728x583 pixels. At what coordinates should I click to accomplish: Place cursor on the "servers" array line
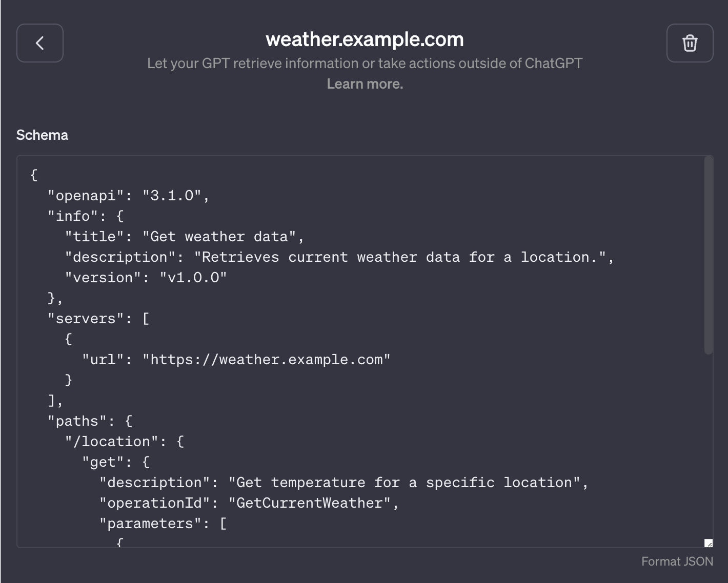(x=98, y=319)
